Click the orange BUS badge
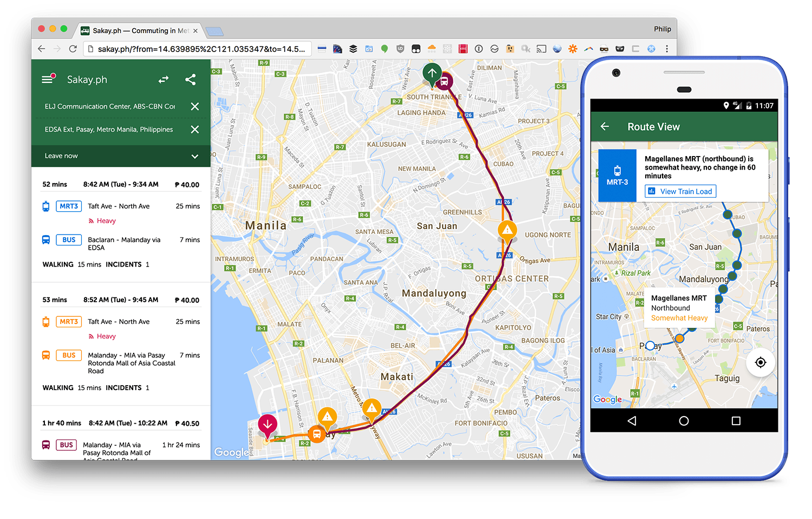812x519 pixels. pyautogui.click(x=69, y=355)
